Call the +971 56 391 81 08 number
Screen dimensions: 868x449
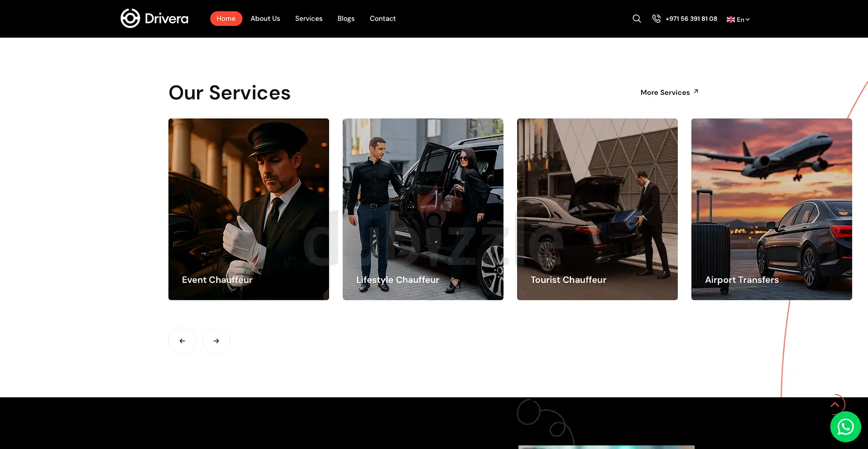click(691, 19)
